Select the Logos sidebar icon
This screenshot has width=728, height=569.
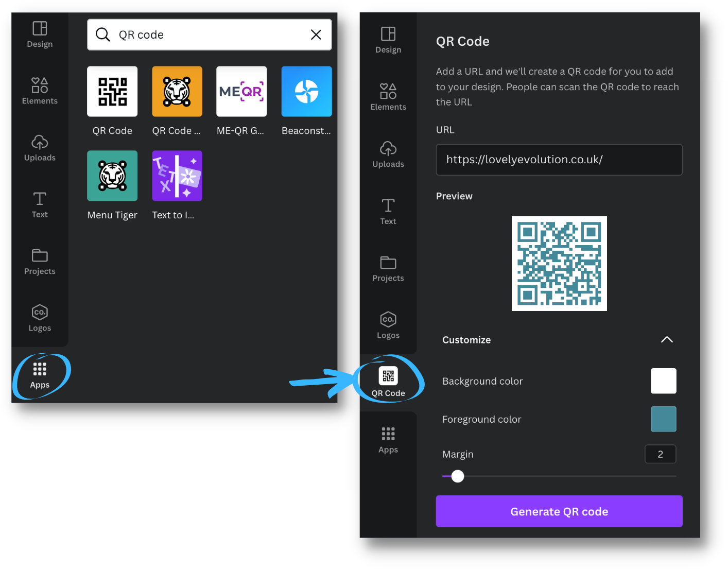pyautogui.click(x=39, y=318)
